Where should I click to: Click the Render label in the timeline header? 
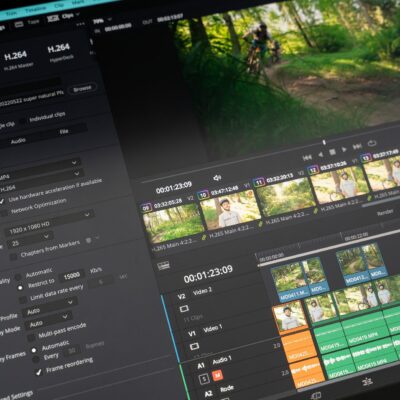click(385, 212)
